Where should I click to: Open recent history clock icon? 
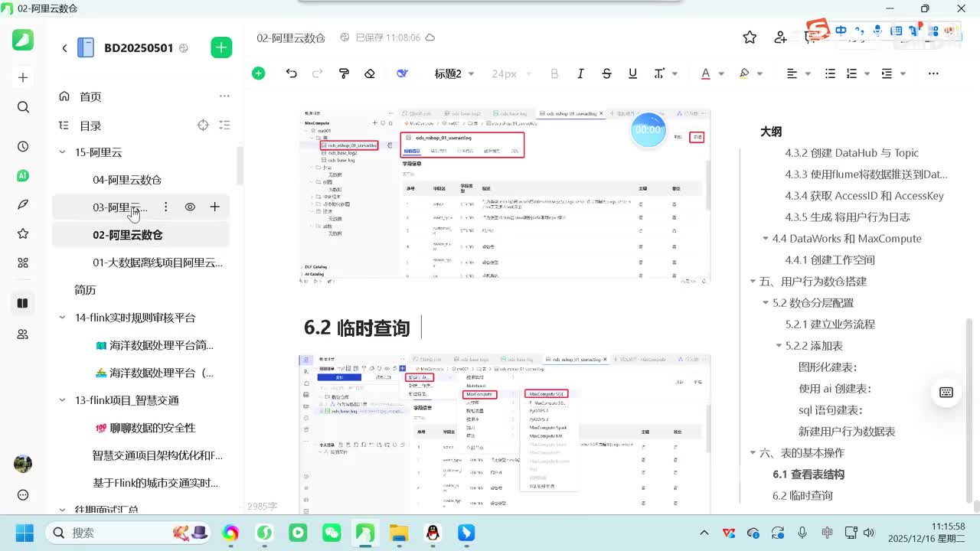point(23,146)
